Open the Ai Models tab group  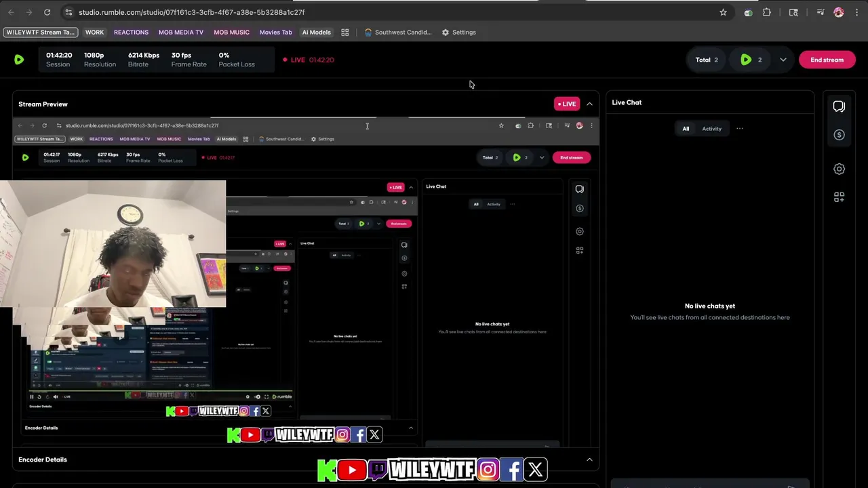[317, 32]
